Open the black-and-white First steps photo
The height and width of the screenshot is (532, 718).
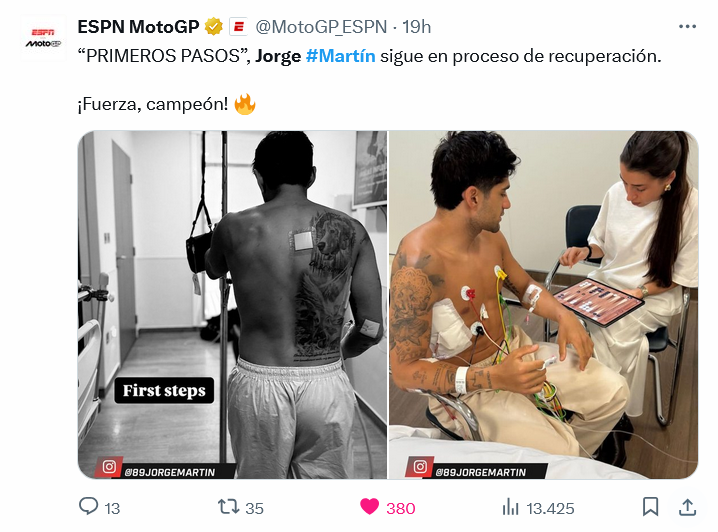233,305
